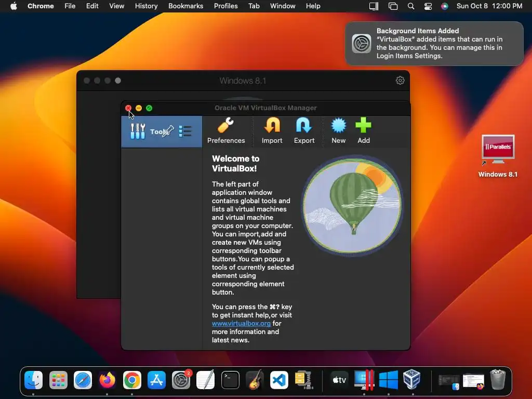This screenshot has width=532, height=399.
Task: Open System Settings from the Dock
Action: pos(181,380)
